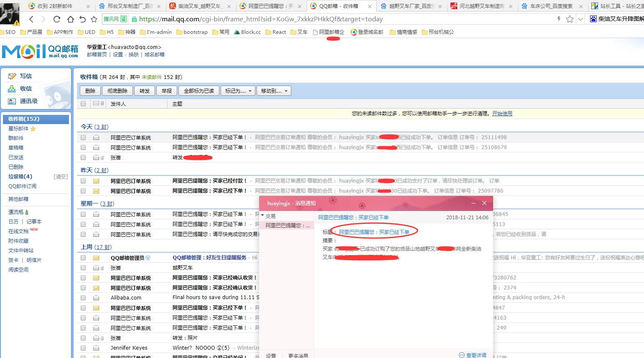The height and width of the screenshot is (358, 644).
Task: Click the verified badge beside QQ邮箱管理员
Action: 148,258
